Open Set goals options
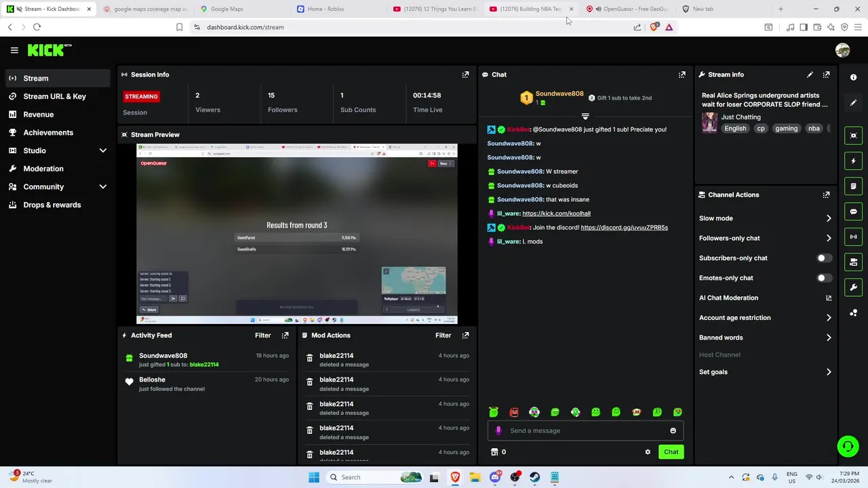This screenshot has height=488, width=868. [765, 372]
